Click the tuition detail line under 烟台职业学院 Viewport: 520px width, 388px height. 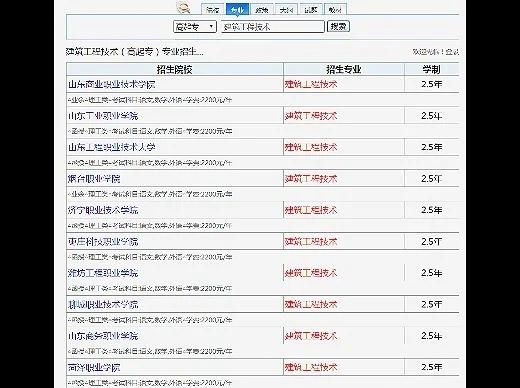point(150,194)
